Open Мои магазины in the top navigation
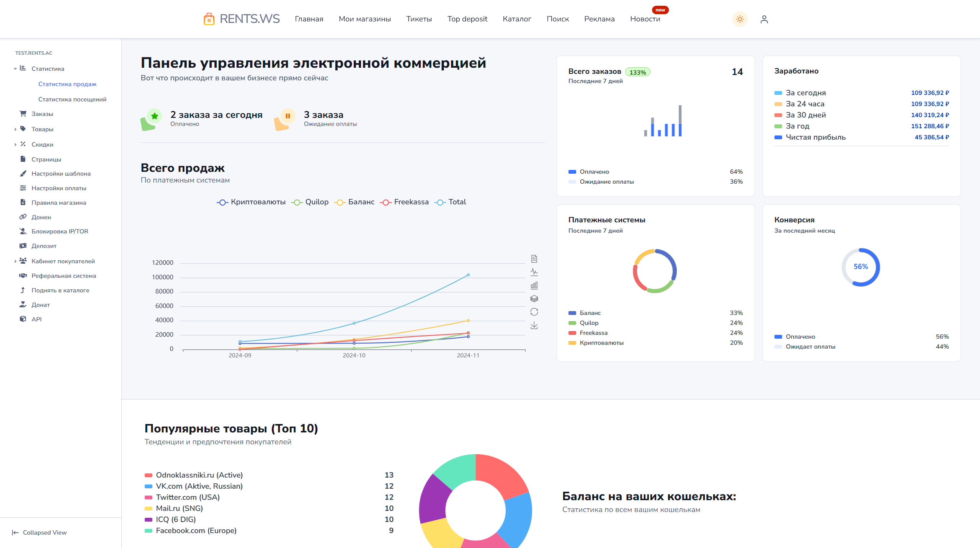Image resolution: width=980 pixels, height=548 pixels. [365, 19]
